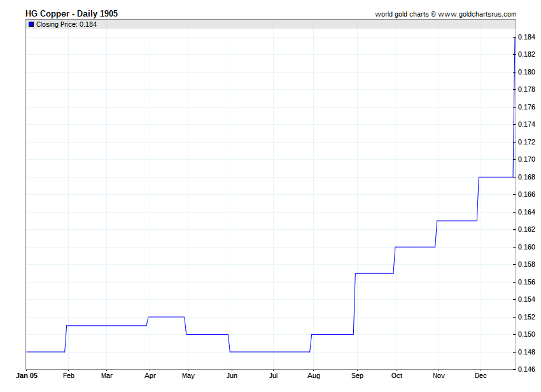Click the 0.152 price plateau in April
This screenshot has width=541, height=392.
[166, 317]
